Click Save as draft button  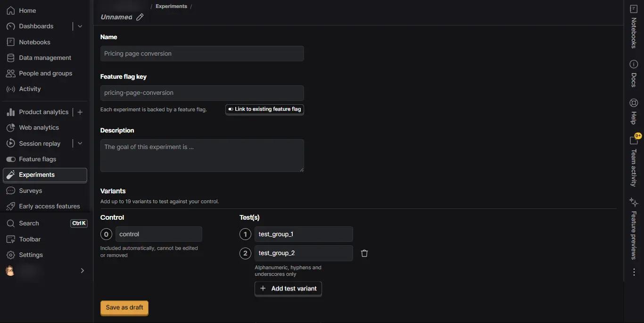pyautogui.click(x=124, y=307)
